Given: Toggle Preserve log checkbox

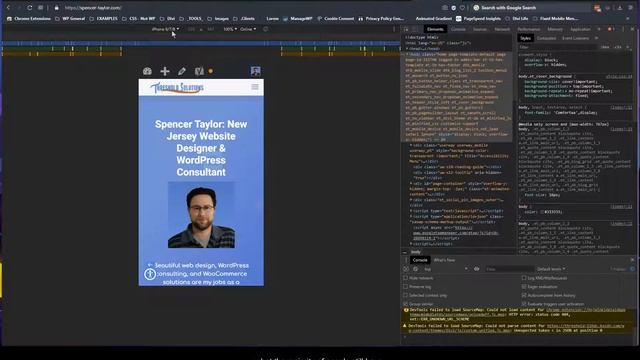Looking at the screenshot, I should pyautogui.click(x=405, y=287).
